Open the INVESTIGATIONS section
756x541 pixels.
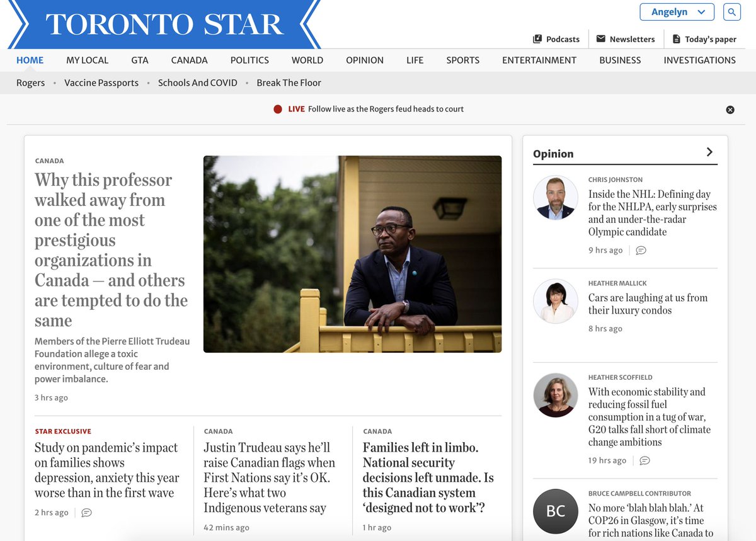699,60
